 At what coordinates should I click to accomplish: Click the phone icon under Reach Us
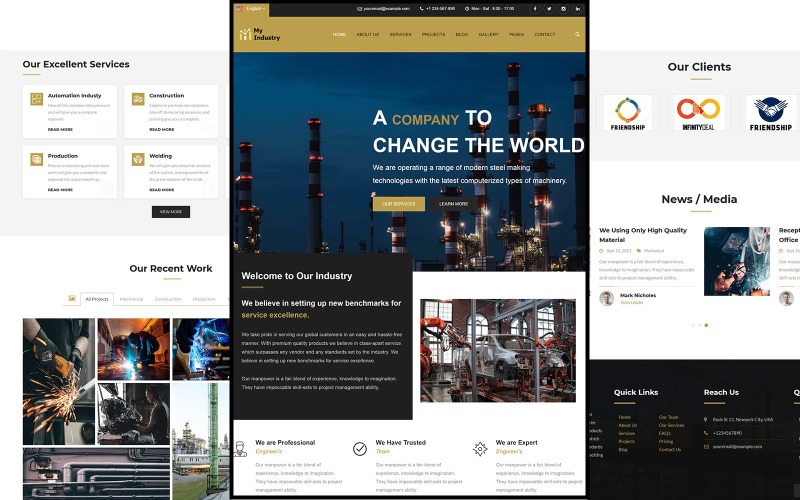pyautogui.click(x=707, y=433)
